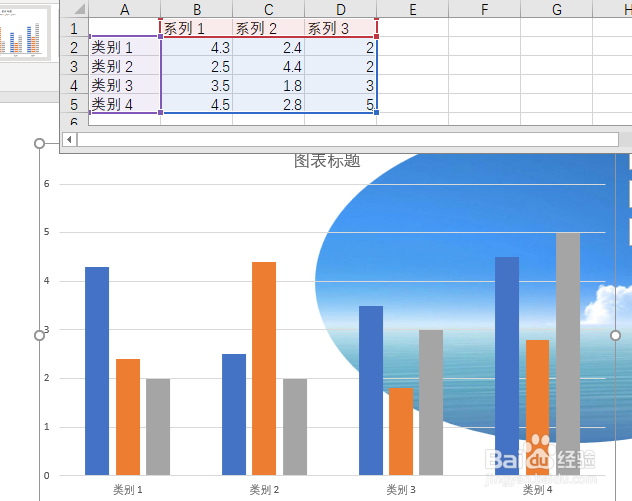Click axis label 类别 1 below chart
The width and height of the screenshot is (632, 501).
(127, 490)
